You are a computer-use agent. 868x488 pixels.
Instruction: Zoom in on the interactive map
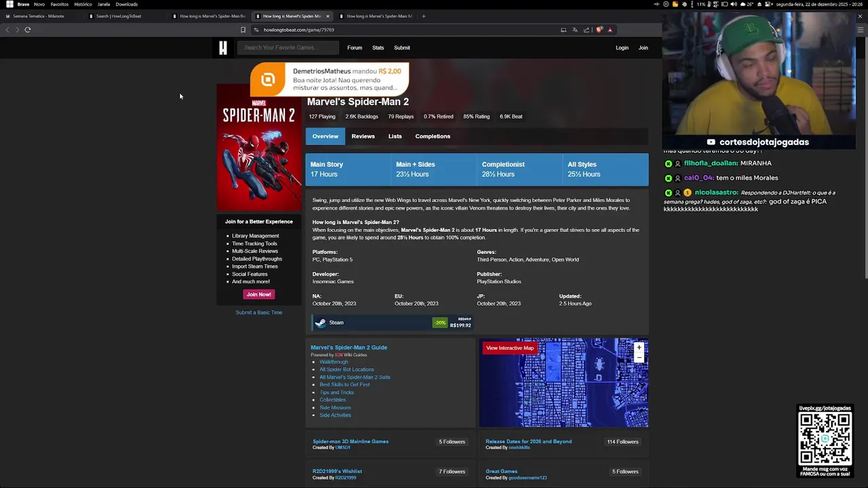coord(638,348)
